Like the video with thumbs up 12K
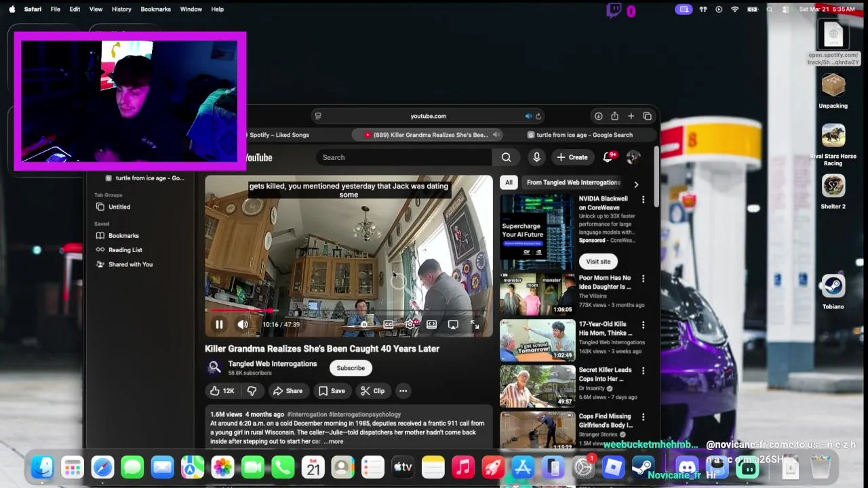This screenshot has height=488, width=868. coord(222,391)
